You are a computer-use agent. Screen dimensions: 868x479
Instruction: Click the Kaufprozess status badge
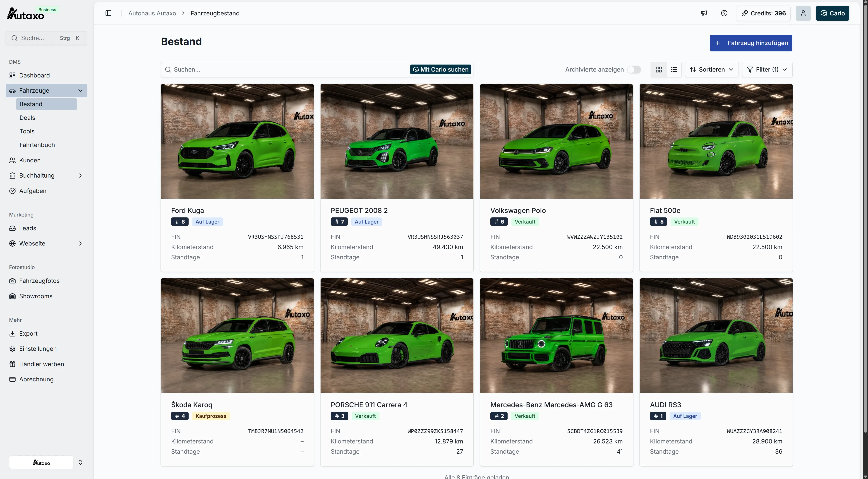click(211, 416)
